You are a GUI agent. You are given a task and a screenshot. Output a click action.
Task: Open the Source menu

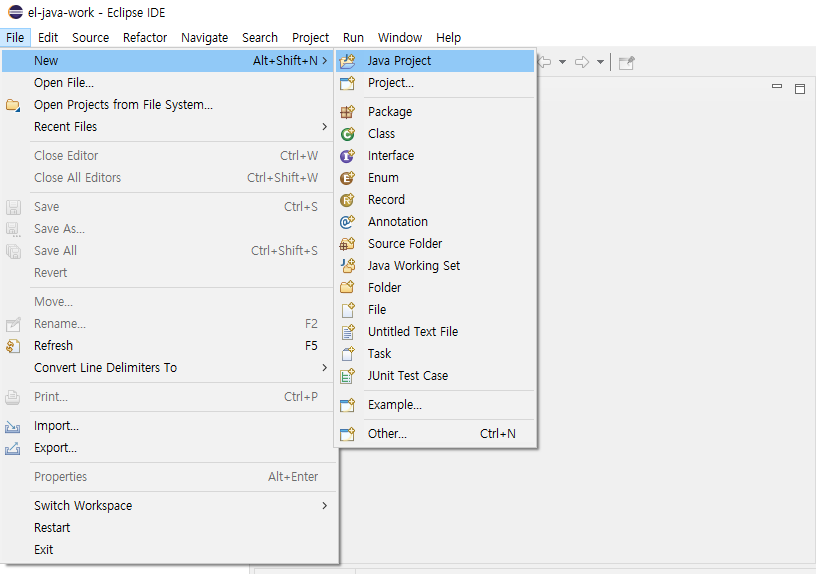(x=91, y=38)
